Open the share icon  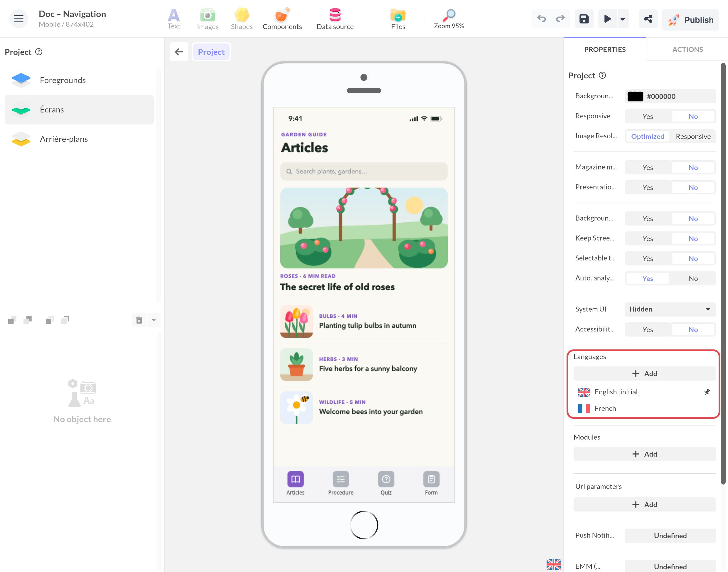[648, 19]
